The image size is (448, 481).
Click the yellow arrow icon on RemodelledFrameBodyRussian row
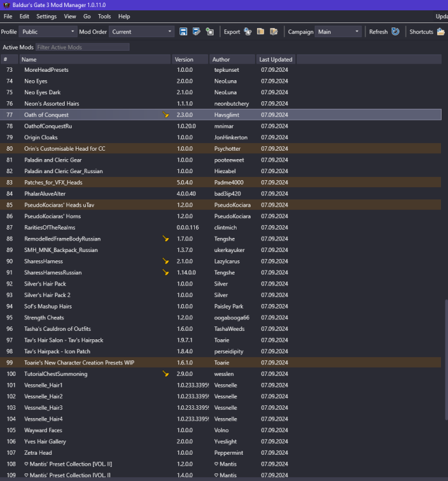tap(166, 239)
